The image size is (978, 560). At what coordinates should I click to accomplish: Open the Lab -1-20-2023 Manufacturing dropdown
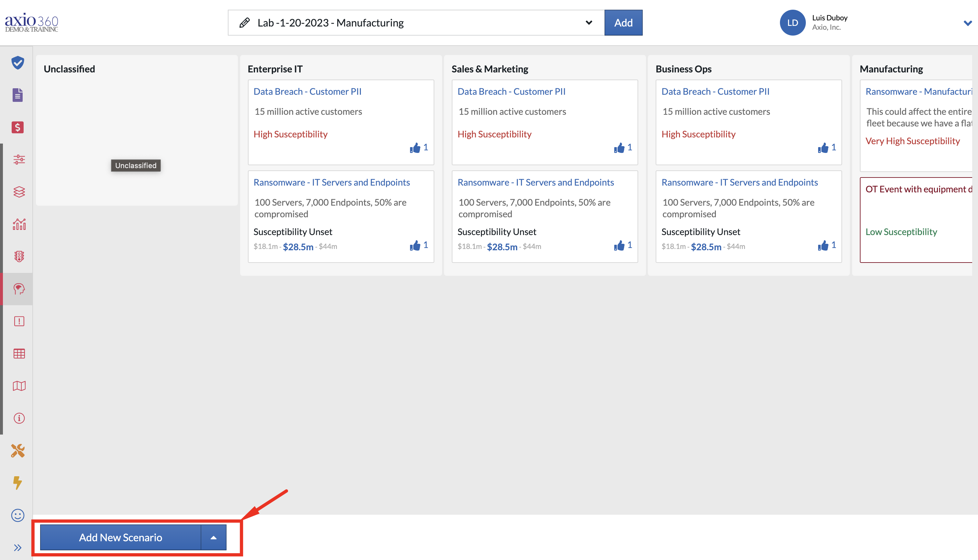(588, 23)
